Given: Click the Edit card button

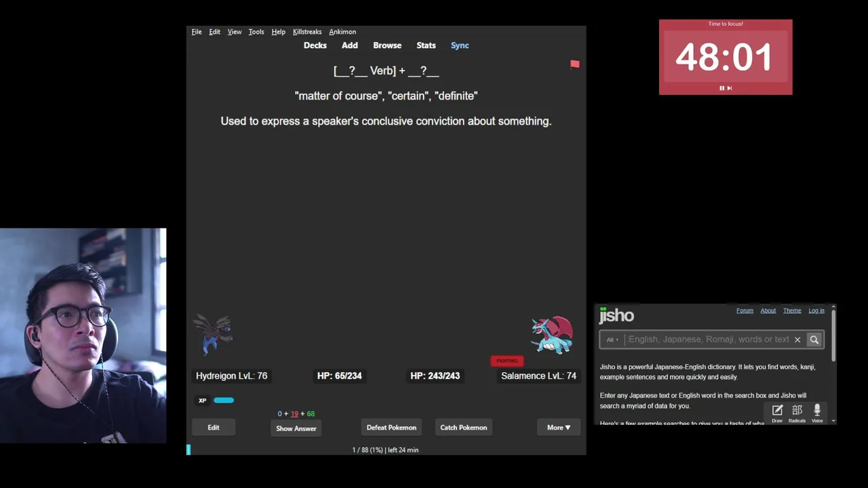Looking at the screenshot, I should [214, 428].
